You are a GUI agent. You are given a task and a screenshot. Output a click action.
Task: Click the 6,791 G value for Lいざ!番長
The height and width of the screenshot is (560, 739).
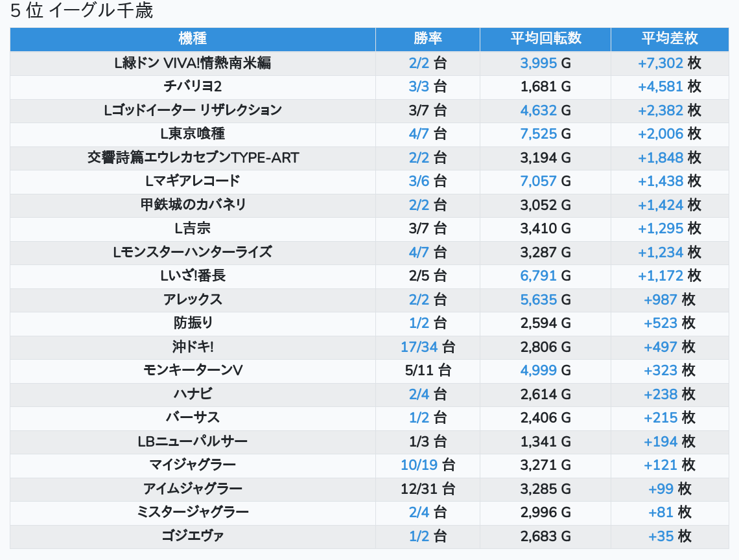click(545, 275)
